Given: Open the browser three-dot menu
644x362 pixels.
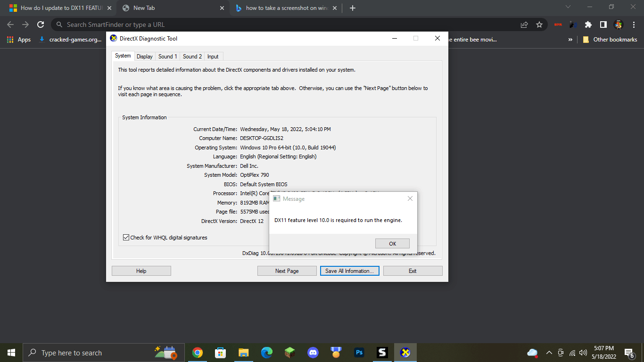Looking at the screenshot, I should point(633,25).
